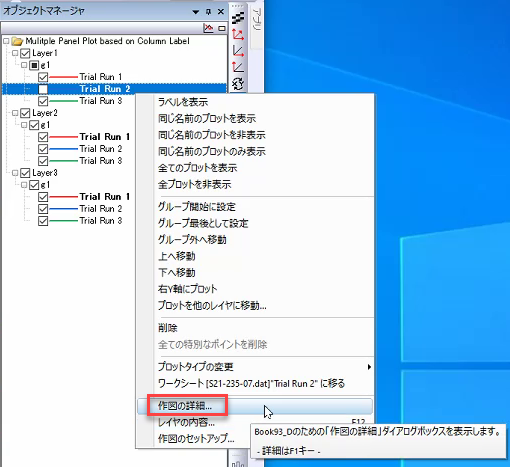Click the rescale Y axis icon
The image size is (510, 467).
coord(238,67)
